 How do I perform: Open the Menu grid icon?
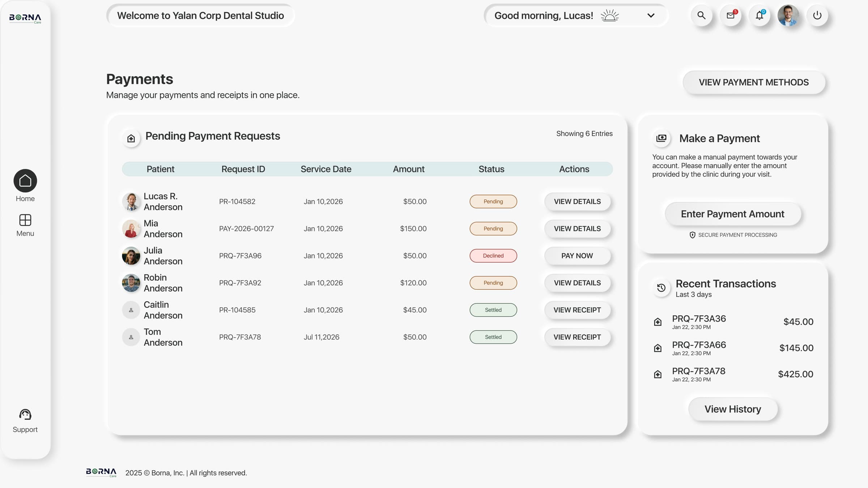tap(25, 220)
